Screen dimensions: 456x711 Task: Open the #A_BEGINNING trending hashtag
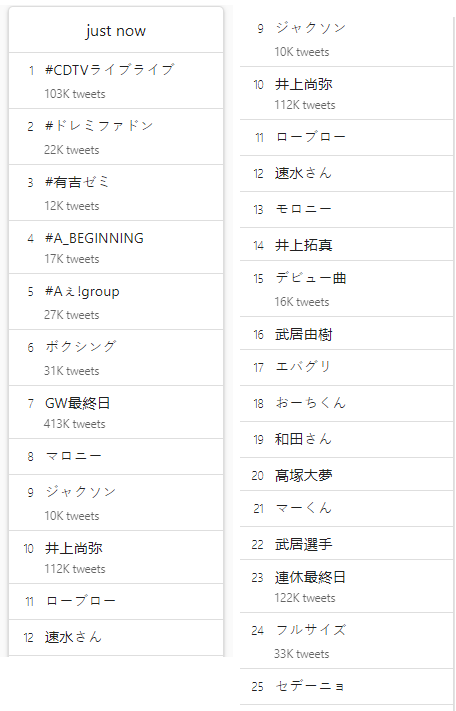[116, 247]
